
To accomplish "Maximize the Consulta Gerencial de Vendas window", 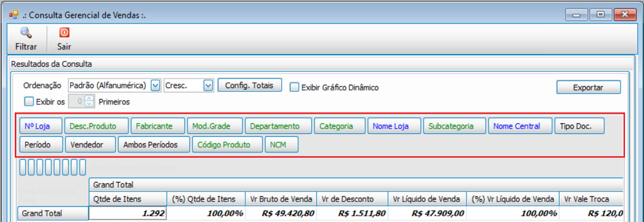I will pos(600,15).
